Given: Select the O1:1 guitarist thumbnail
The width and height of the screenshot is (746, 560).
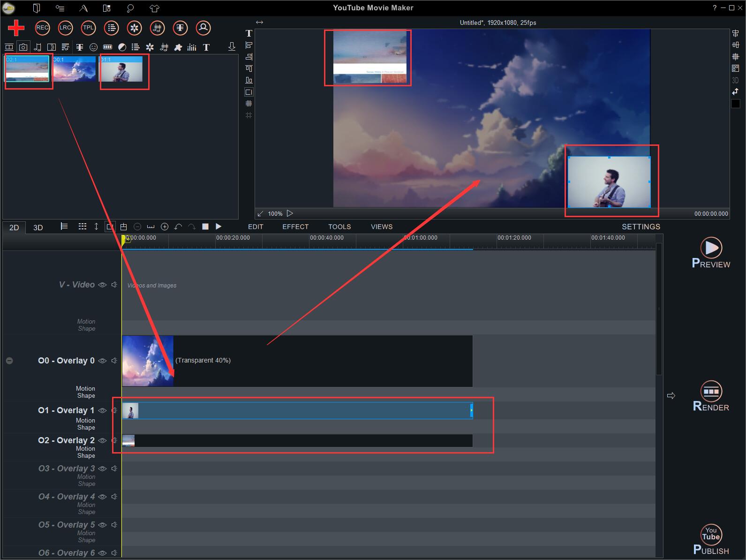Looking at the screenshot, I should 121,69.
